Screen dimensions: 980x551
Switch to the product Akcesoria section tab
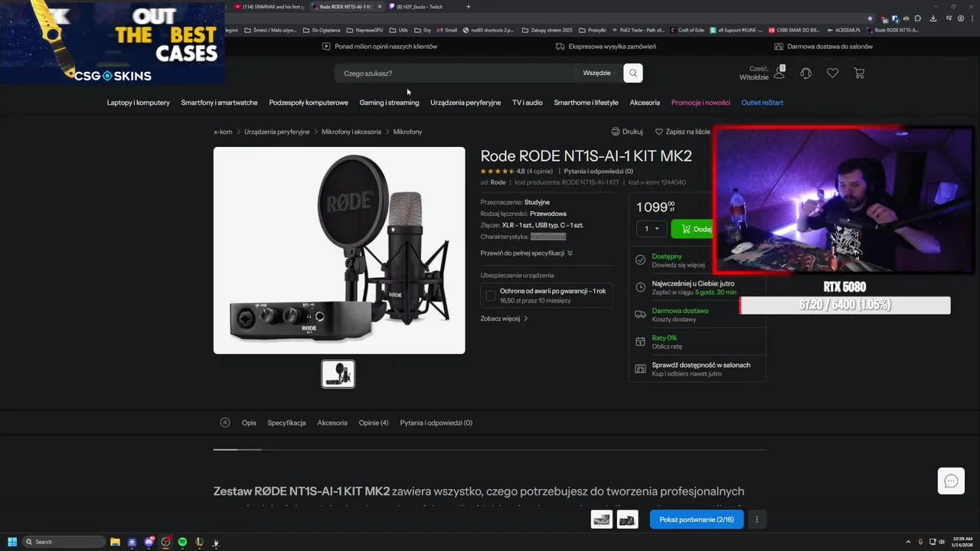[332, 422]
